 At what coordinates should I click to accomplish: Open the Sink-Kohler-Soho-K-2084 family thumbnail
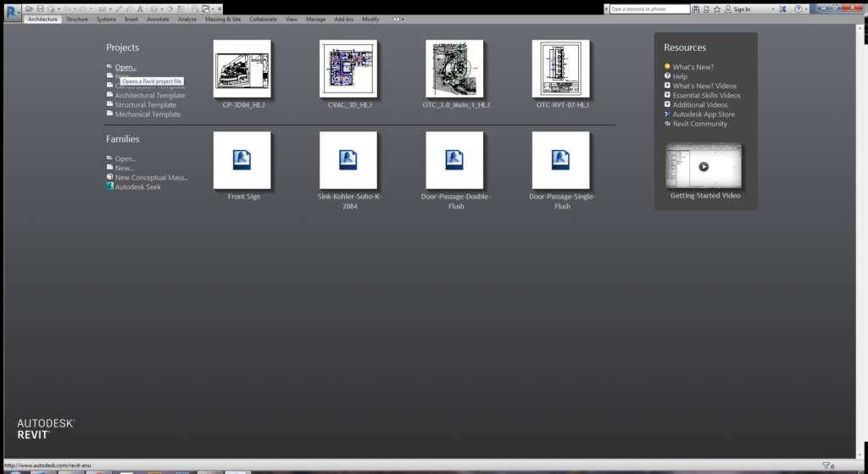pyautogui.click(x=348, y=160)
